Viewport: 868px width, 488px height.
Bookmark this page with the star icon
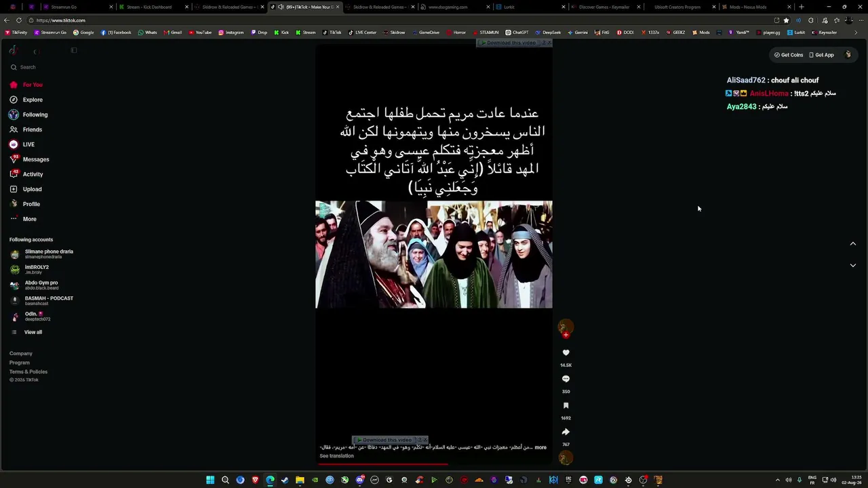click(x=786, y=20)
